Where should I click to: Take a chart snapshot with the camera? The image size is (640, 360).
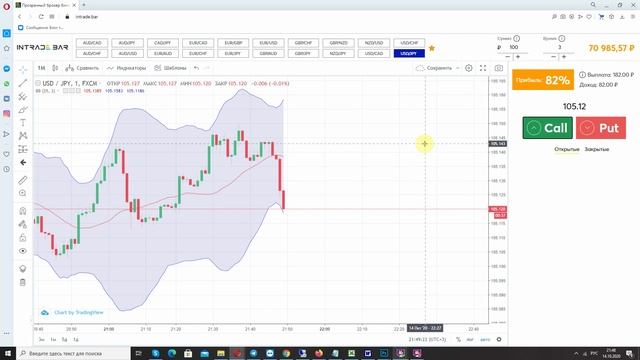(x=499, y=68)
